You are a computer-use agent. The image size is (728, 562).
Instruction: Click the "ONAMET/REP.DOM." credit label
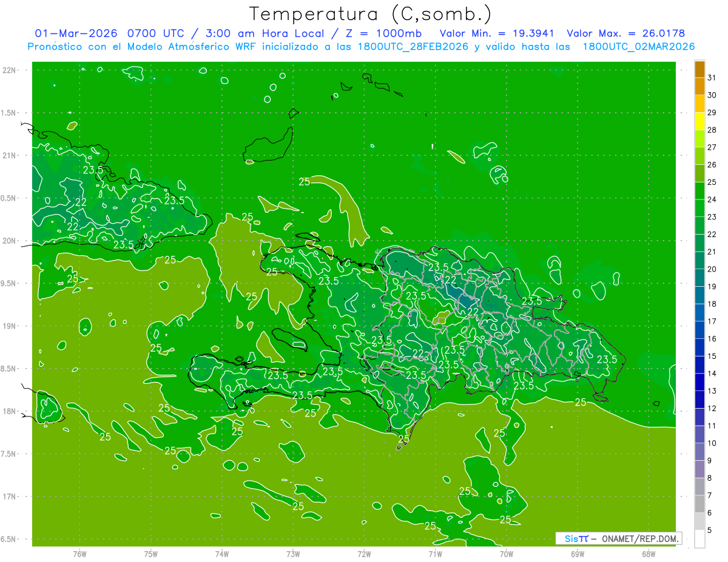coord(641,538)
